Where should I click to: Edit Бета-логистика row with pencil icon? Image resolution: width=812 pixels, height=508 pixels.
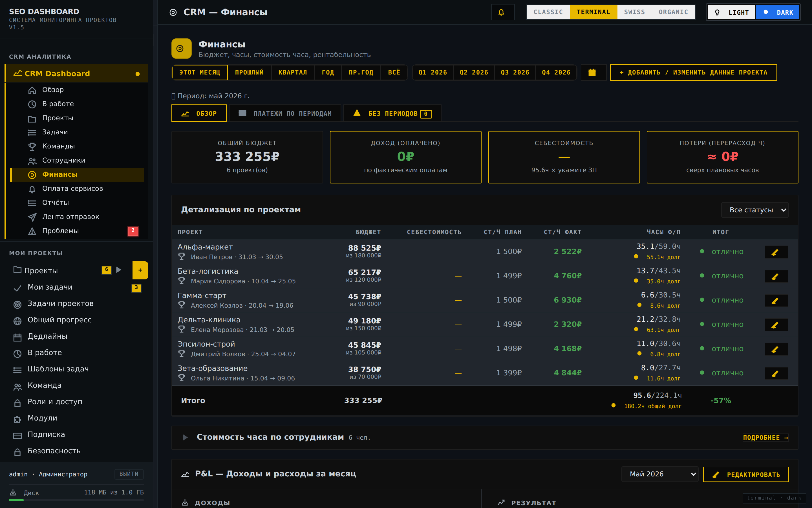tap(776, 276)
